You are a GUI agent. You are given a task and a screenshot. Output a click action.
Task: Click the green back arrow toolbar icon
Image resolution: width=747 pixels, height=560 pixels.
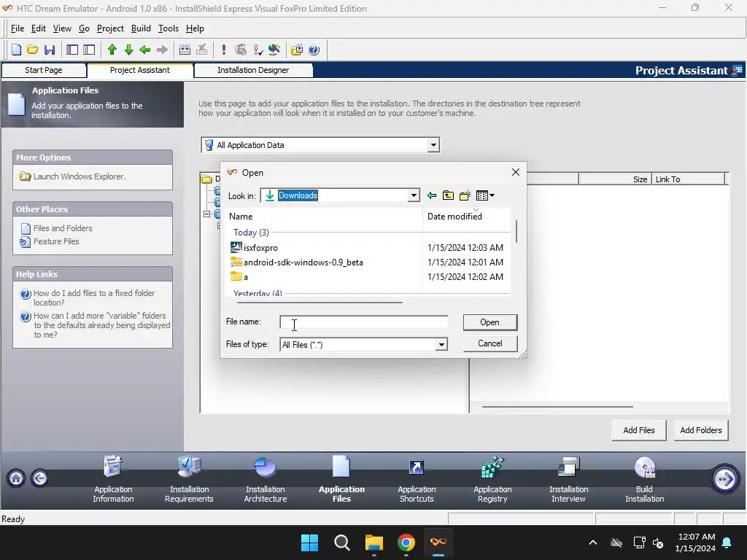pos(145,50)
